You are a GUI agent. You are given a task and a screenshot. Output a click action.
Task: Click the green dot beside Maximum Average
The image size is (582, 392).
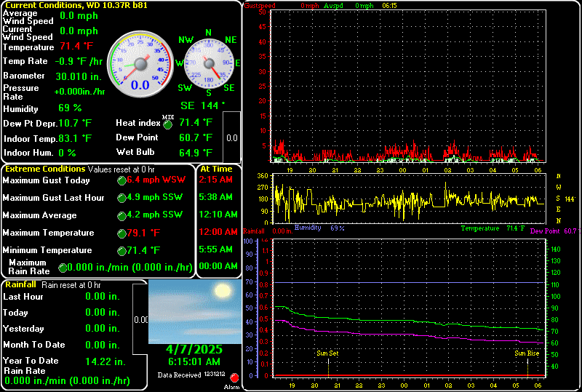pyautogui.click(x=121, y=216)
